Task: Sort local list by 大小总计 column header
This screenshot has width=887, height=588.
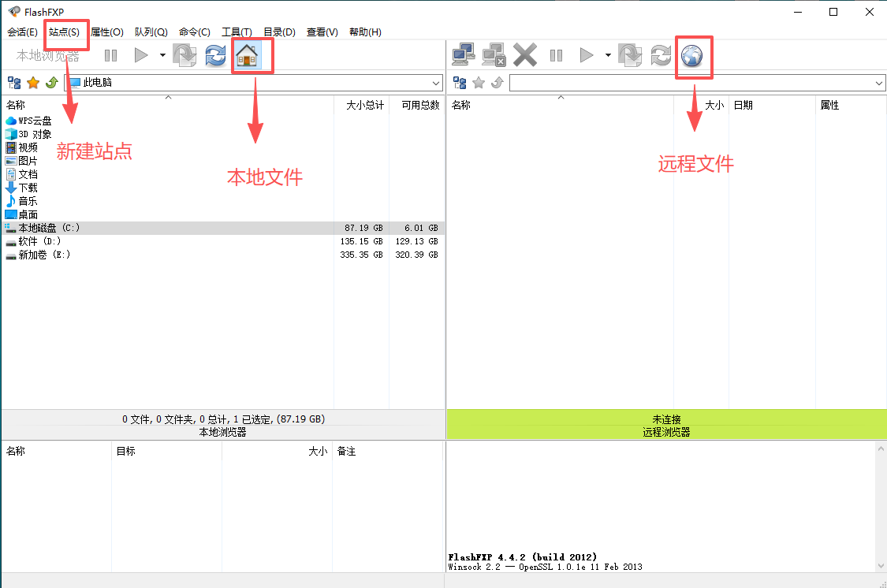Action: point(361,105)
